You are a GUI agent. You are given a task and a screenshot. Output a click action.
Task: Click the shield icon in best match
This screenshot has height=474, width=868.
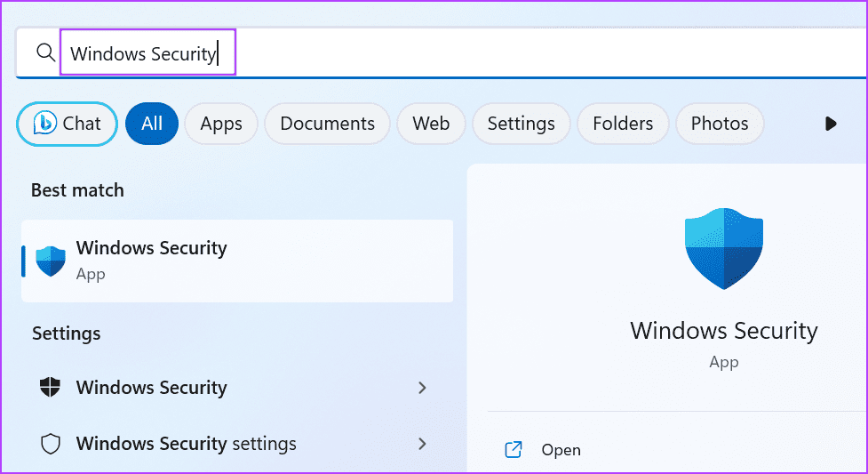coord(51,261)
